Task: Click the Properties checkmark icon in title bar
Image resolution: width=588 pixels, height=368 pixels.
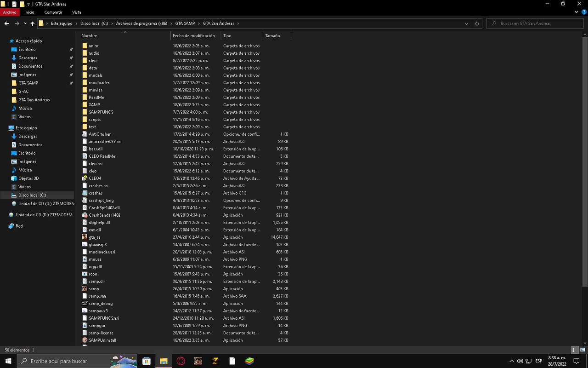Action: tap(14, 4)
